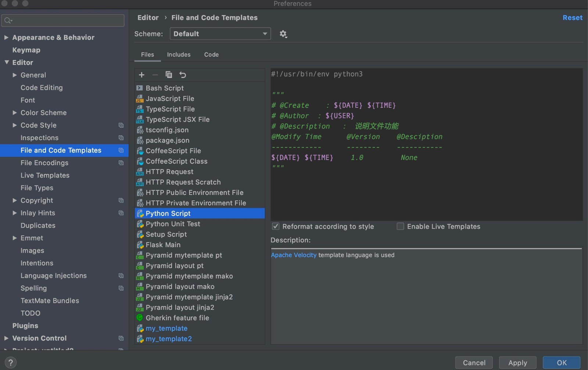Select the TypeScript File template icon
Viewport: 588px width, 370px height.
[x=140, y=109]
